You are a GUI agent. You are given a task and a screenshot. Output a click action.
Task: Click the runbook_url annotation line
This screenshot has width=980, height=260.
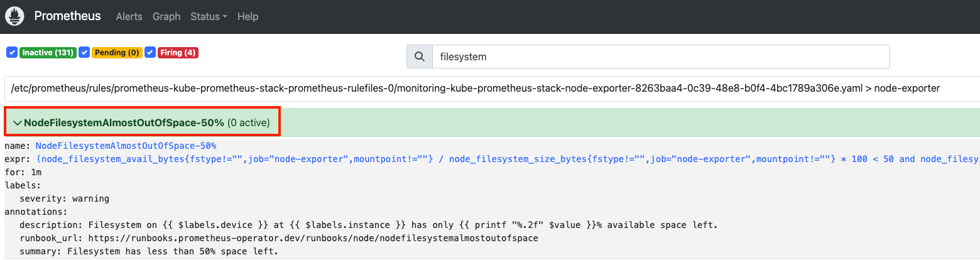(279, 238)
